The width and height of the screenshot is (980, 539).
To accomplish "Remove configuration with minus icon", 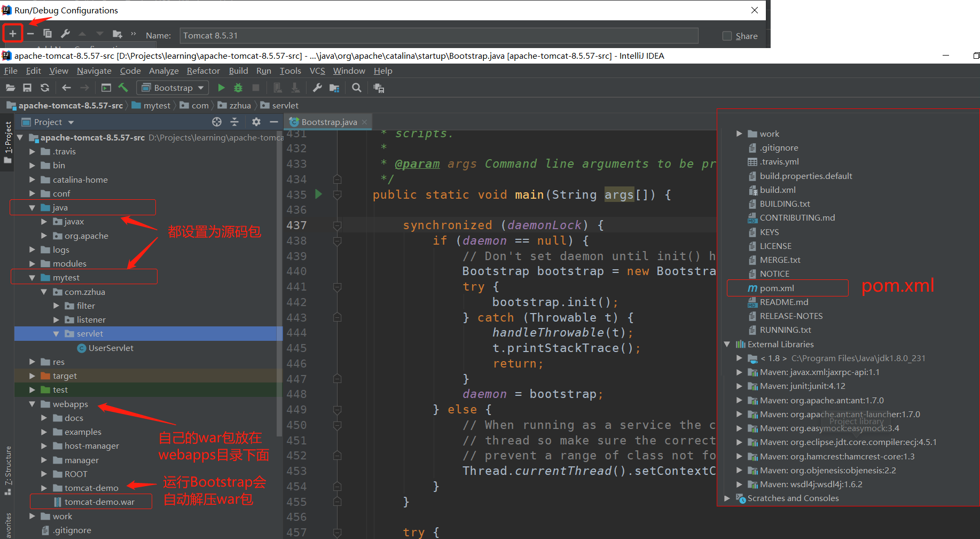I will coord(30,34).
